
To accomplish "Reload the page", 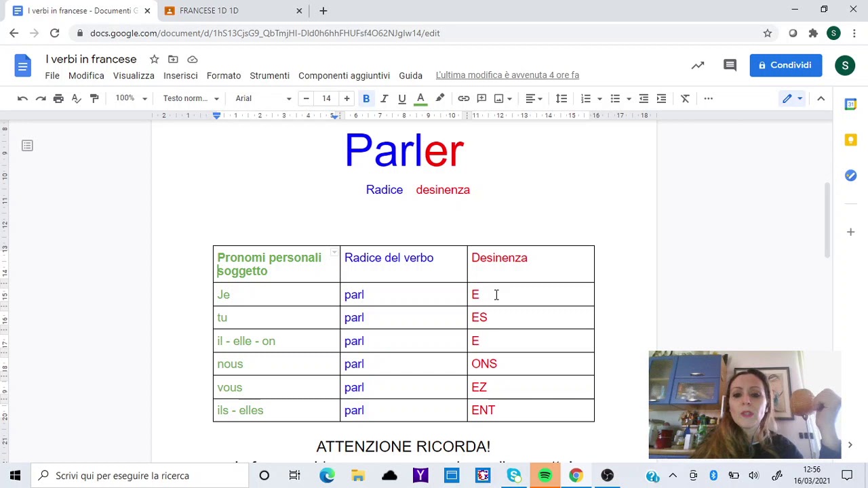I will 54,33.
